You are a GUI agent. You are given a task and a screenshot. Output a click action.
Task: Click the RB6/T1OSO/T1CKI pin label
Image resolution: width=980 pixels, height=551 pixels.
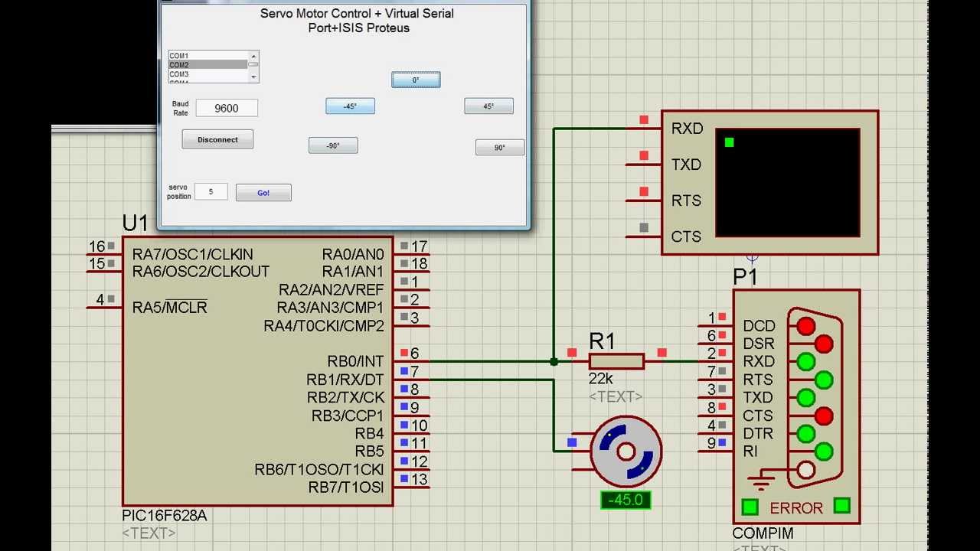pos(319,470)
